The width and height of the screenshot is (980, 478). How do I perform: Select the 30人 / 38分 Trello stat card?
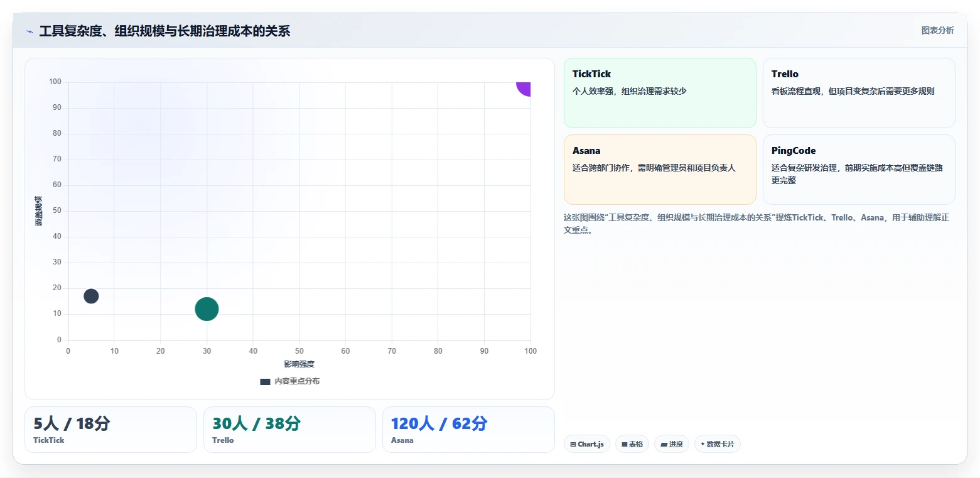tap(289, 430)
